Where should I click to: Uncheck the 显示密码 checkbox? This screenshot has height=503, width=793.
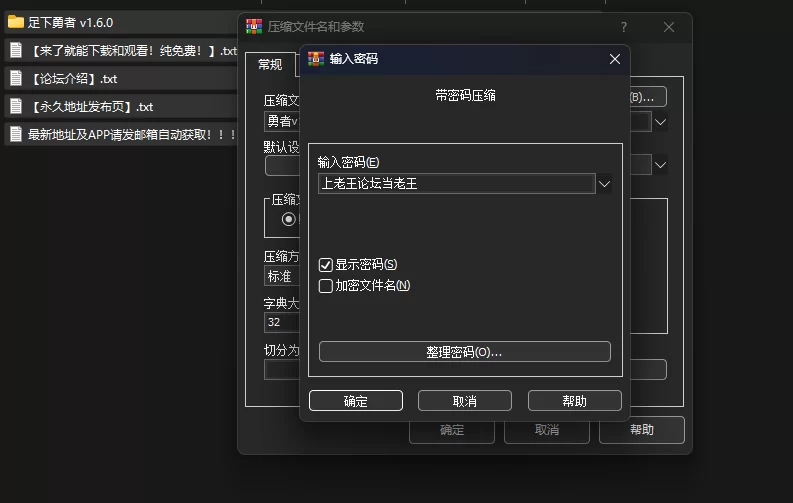coord(326,265)
